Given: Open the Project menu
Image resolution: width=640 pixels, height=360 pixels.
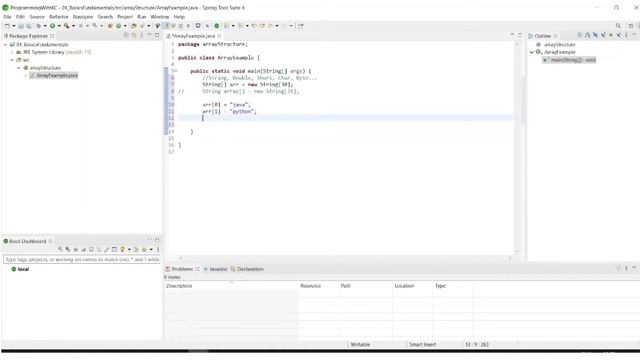Looking at the screenshot, I should pos(125,17).
